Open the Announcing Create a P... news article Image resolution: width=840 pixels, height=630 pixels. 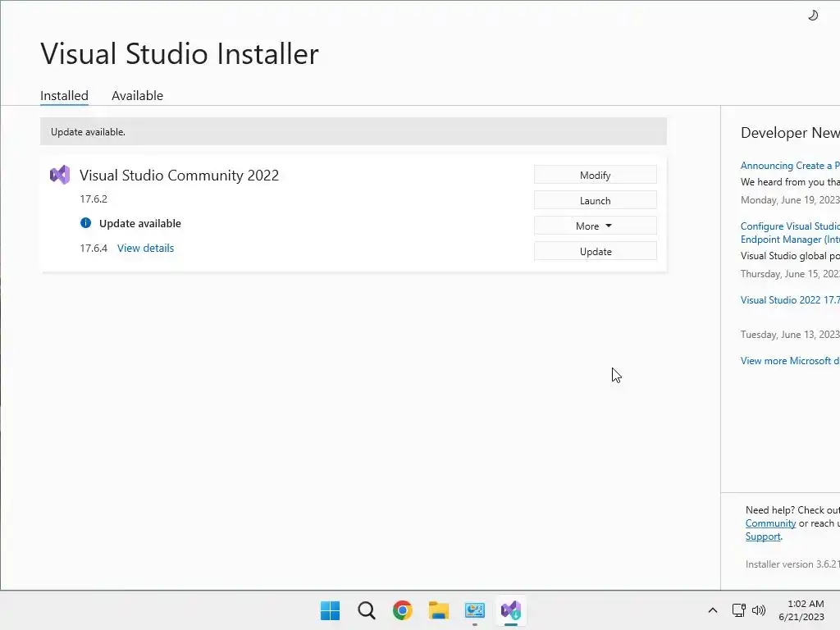pyautogui.click(x=790, y=166)
